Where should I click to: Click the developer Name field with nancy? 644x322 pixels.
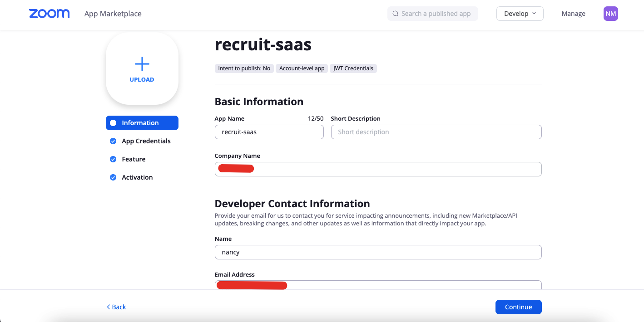(x=378, y=252)
